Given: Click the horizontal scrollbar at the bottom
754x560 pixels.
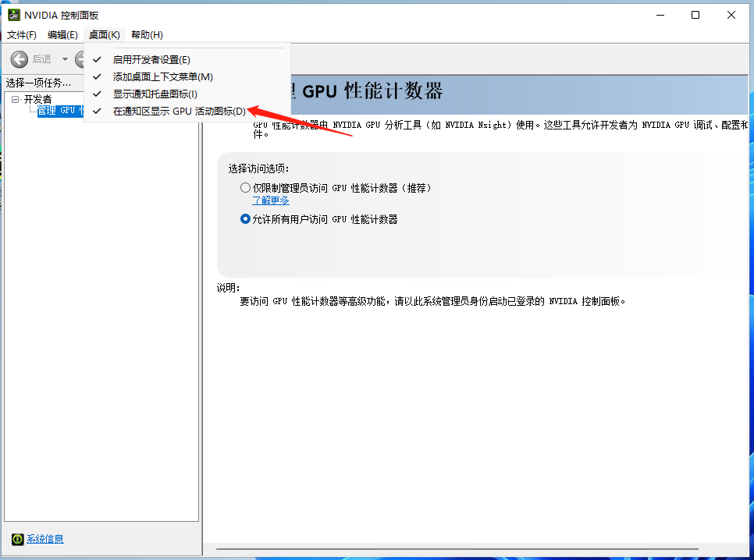Looking at the screenshot, I should (x=457, y=548).
